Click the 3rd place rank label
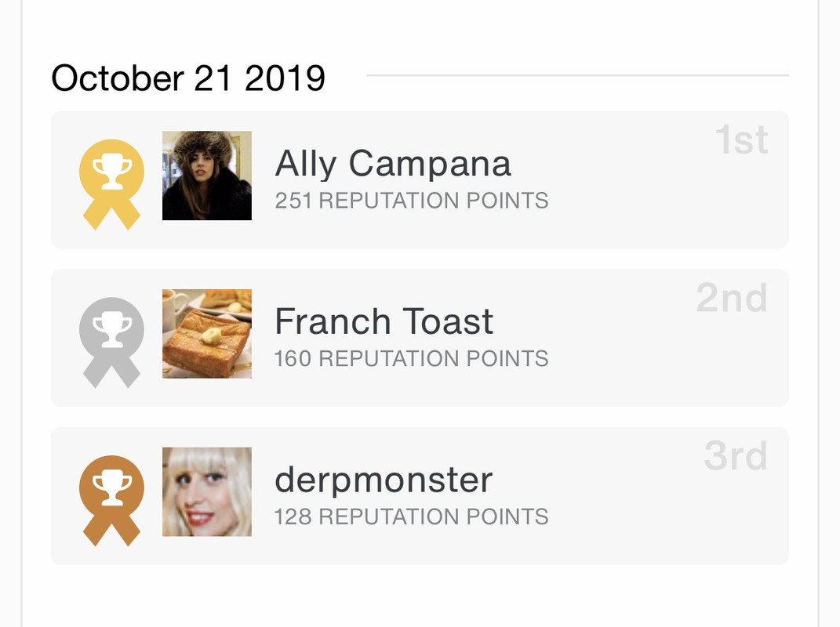Image resolution: width=840 pixels, height=627 pixels. click(736, 455)
